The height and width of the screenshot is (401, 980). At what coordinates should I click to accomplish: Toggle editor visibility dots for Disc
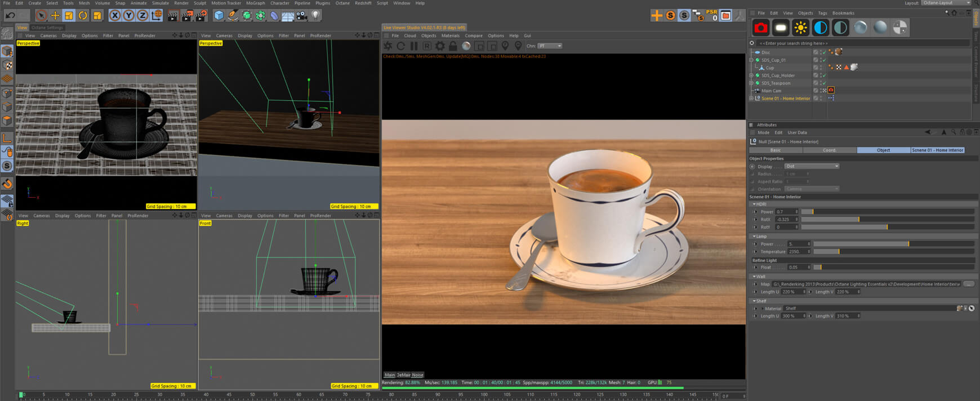pos(821,52)
